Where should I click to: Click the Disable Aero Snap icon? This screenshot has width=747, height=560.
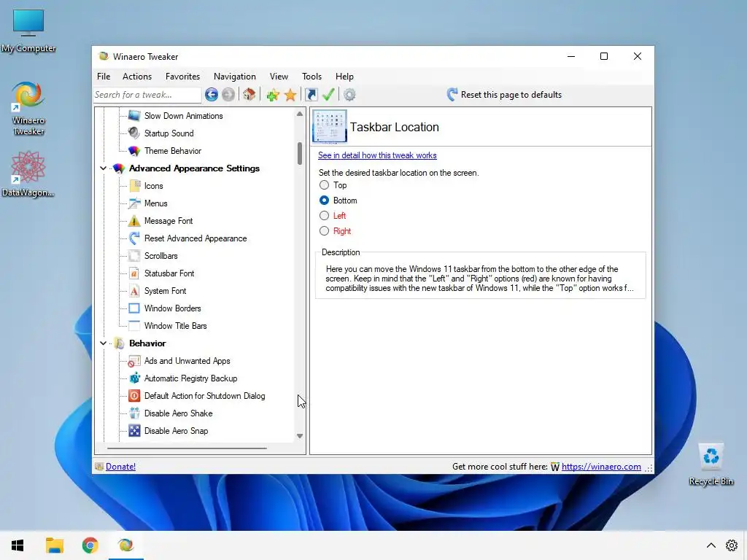point(134,431)
